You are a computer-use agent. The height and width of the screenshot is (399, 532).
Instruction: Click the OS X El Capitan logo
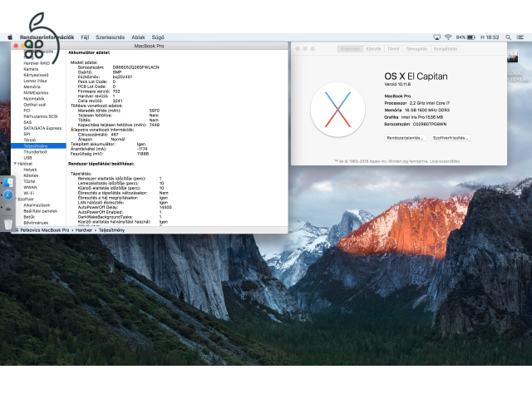[x=337, y=110]
